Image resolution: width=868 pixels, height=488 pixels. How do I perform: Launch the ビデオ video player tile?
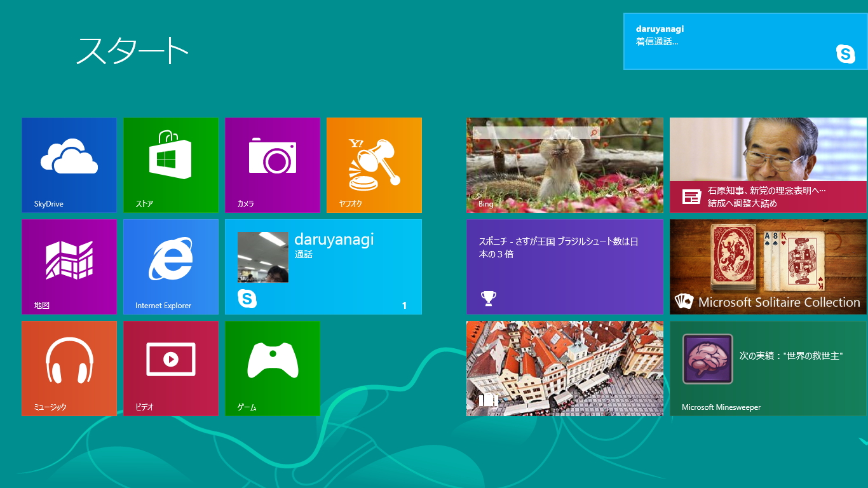pos(171,369)
